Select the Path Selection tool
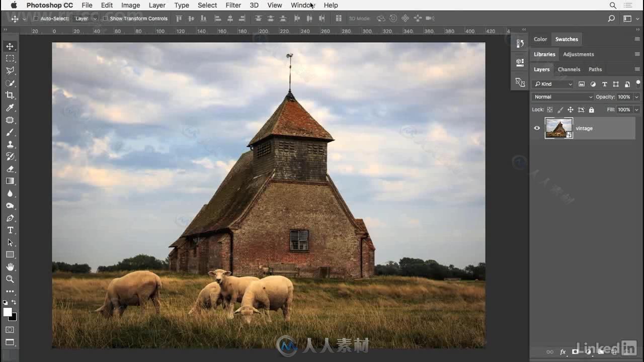Image resolution: width=644 pixels, height=362 pixels. pyautogui.click(x=10, y=242)
